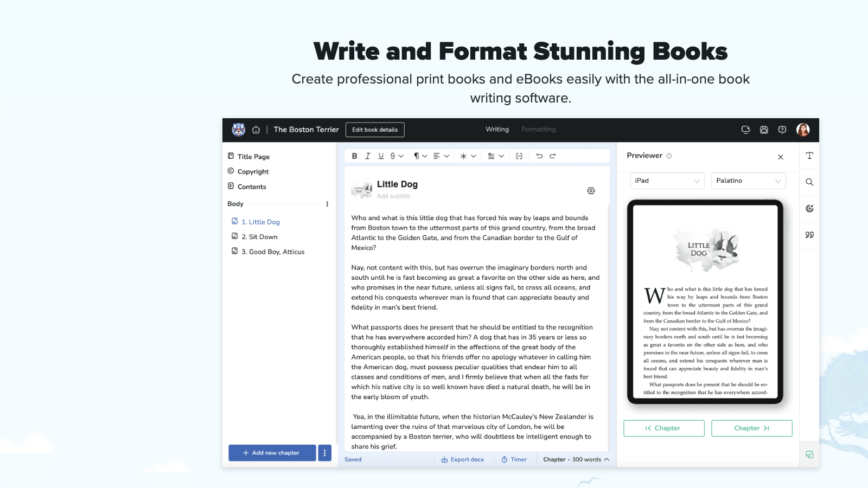Apply strikethrough formatting
The image size is (868, 488).
click(x=393, y=156)
